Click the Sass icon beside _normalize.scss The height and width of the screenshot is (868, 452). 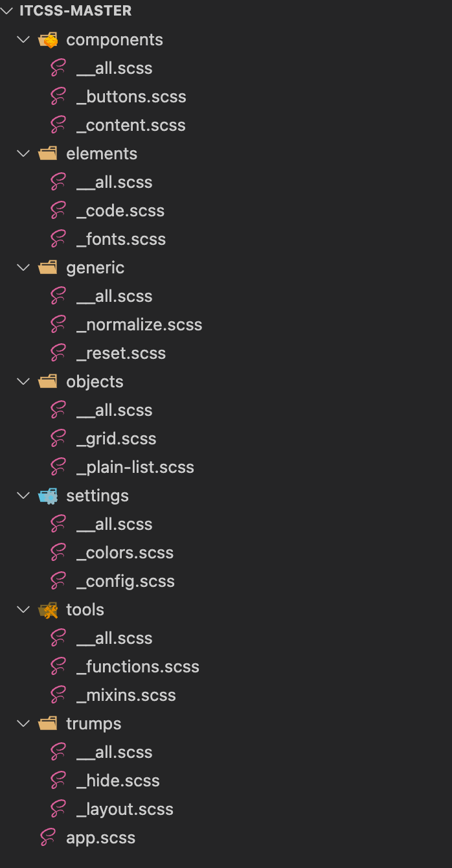[x=58, y=325]
